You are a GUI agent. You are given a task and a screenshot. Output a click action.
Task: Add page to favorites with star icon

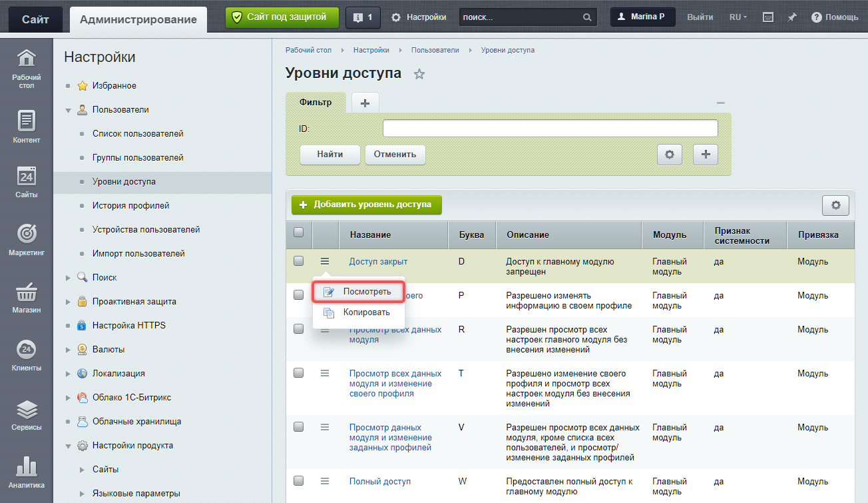(419, 74)
